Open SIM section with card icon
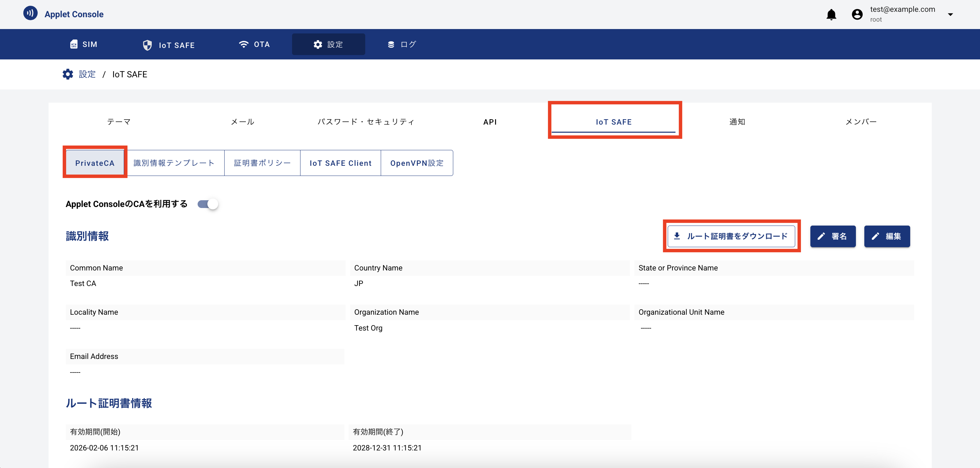 tap(84, 44)
